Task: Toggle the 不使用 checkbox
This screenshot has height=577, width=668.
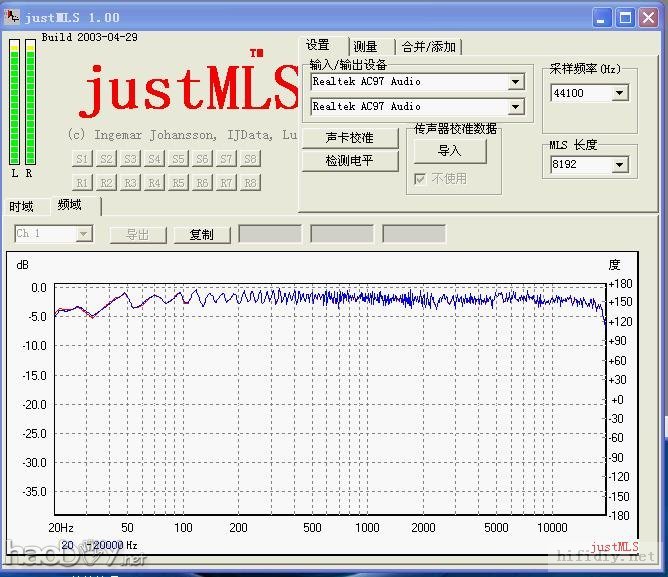Action: point(421,179)
